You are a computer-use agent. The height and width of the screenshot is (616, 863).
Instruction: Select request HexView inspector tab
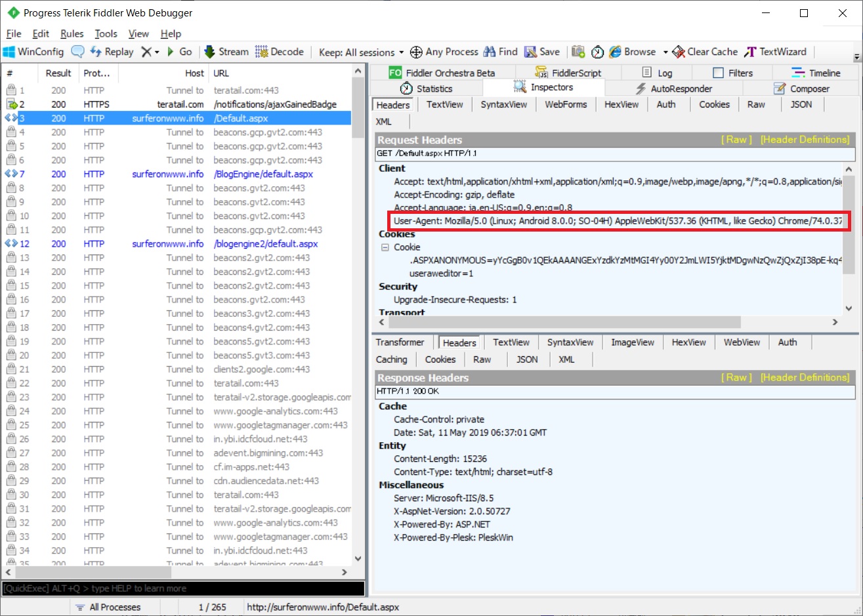pos(621,104)
